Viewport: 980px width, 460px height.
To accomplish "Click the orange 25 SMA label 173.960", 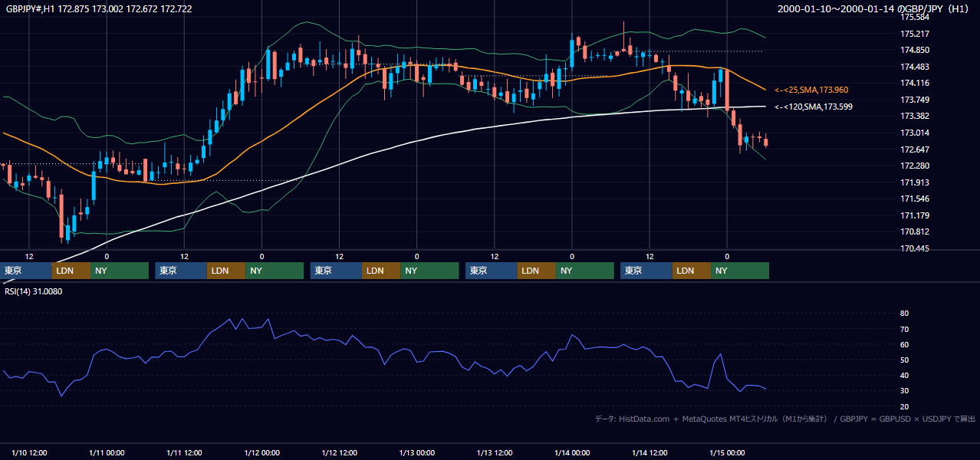I will pyautogui.click(x=811, y=90).
